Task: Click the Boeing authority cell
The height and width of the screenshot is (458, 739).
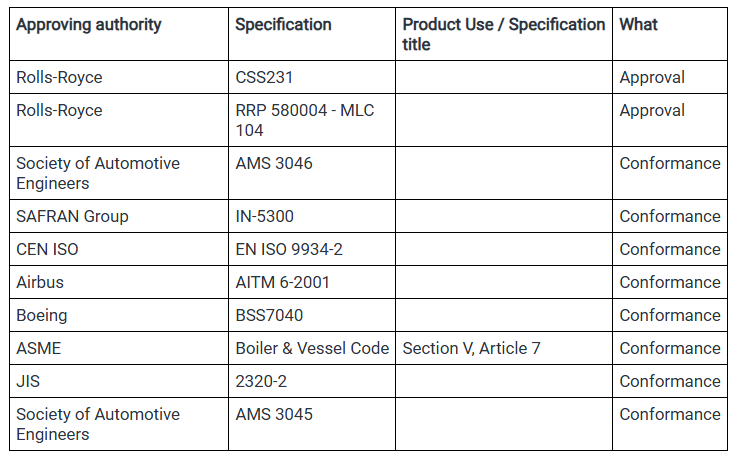Action: 42,315
